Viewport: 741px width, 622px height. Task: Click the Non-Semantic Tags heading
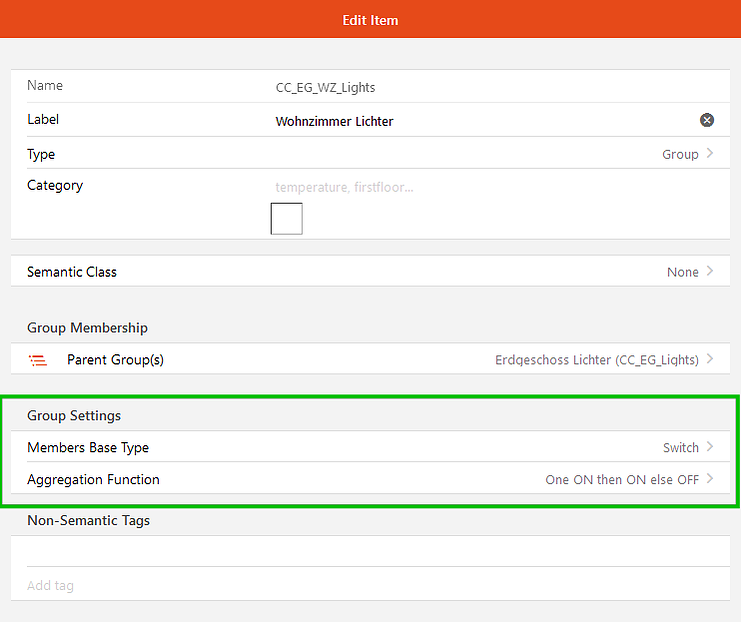pos(88,520)
